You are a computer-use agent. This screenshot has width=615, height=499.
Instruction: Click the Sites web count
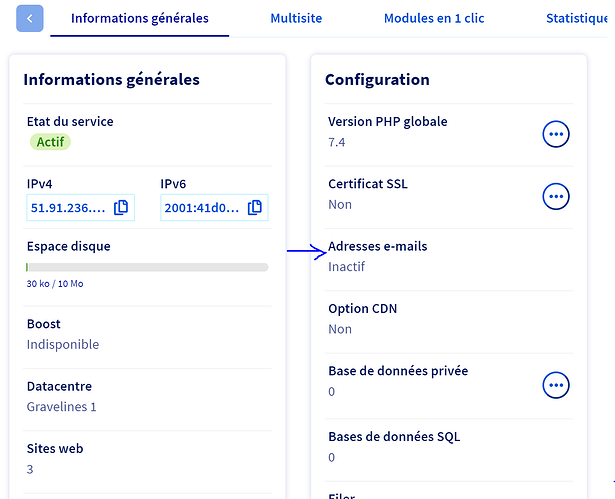pyautogui.click(x=30, y=469)
